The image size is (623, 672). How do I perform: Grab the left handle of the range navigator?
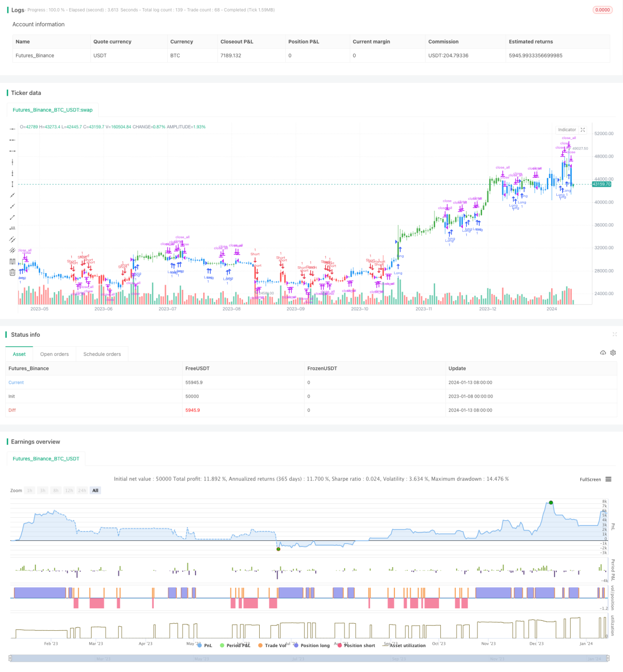coord(11,658)
